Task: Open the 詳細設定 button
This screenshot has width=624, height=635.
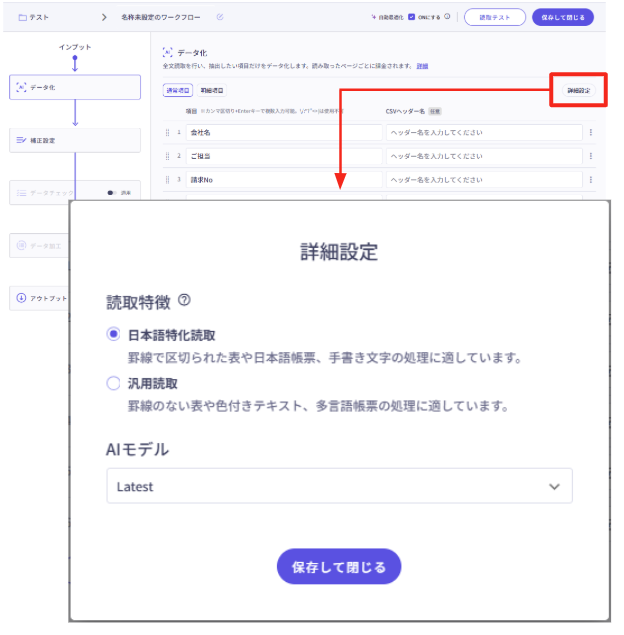Action: [579, 90]
